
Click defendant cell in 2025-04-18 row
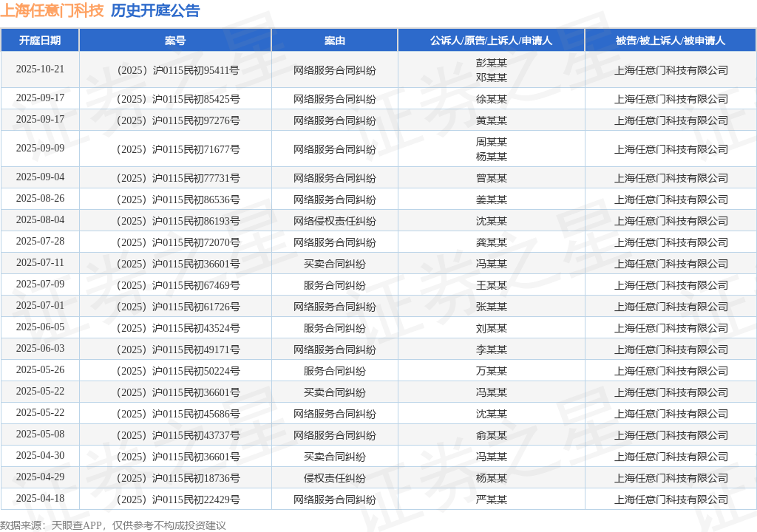point(671,499)
